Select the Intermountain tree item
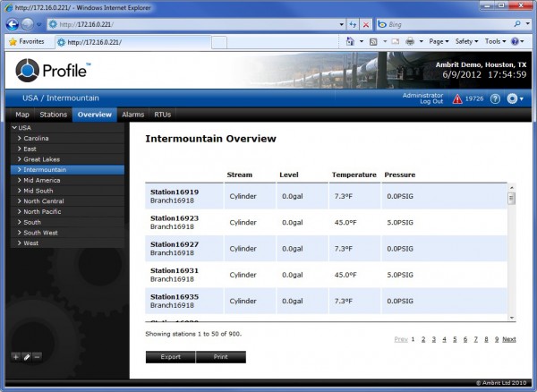 [67, 170]
